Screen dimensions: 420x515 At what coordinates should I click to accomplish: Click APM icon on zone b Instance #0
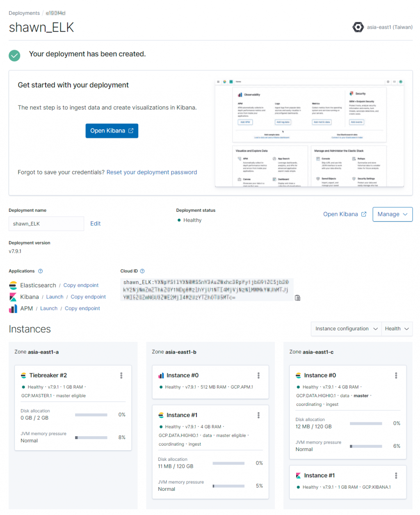(161, 375)
